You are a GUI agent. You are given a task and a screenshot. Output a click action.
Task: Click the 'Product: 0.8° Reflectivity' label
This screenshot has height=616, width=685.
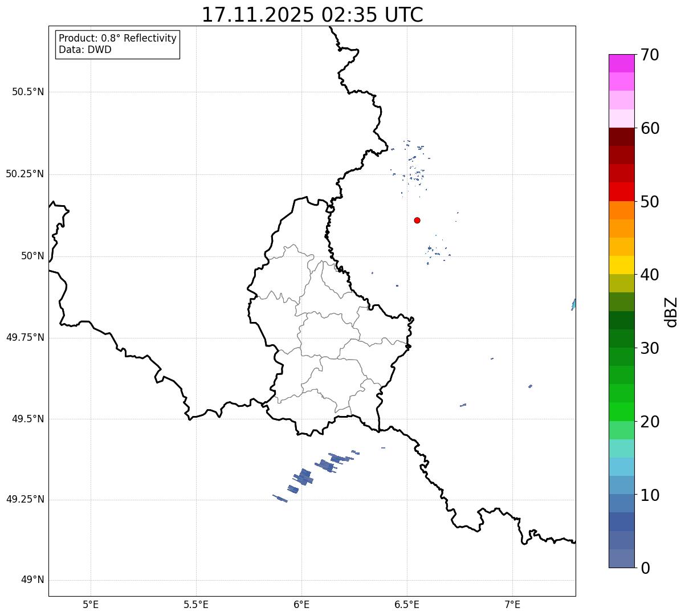pyautogui.click(x=118, y=38)
